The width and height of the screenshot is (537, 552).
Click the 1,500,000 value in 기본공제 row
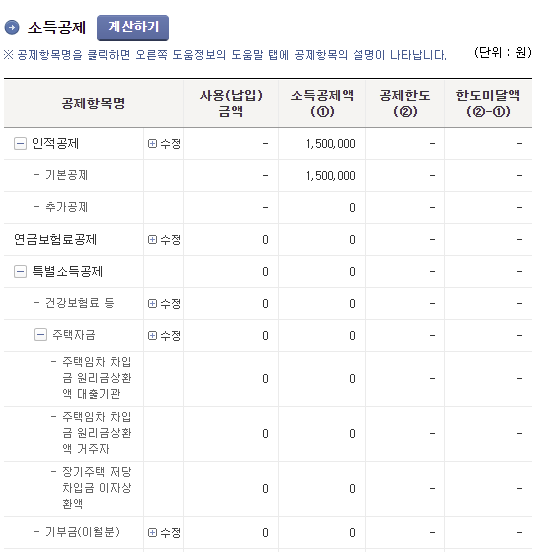coord(331,176)
